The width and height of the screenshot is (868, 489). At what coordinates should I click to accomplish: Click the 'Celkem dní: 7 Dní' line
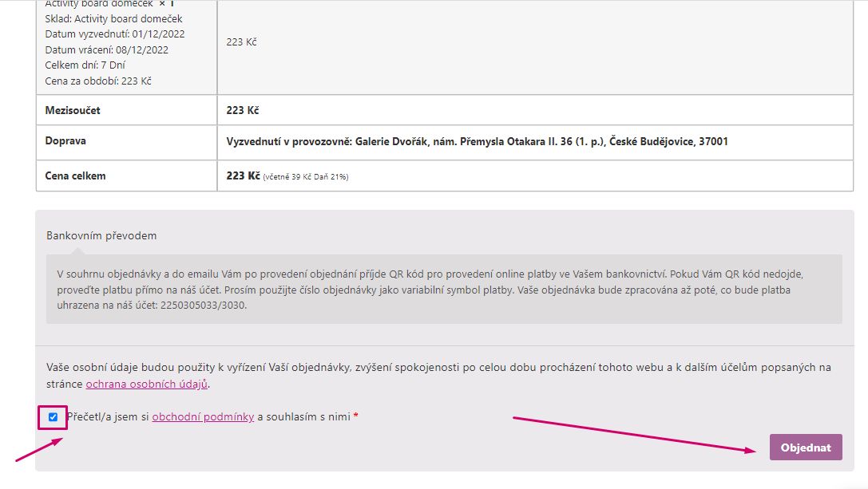[x=85, y=65]
